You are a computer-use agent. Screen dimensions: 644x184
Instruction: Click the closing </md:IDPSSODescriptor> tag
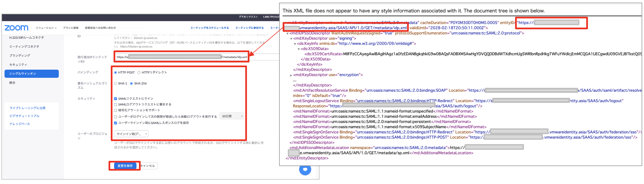312,142
